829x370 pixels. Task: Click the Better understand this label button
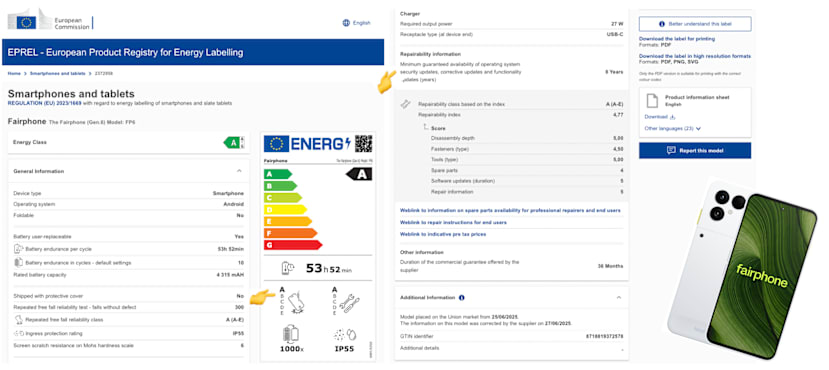coord(695,24)
